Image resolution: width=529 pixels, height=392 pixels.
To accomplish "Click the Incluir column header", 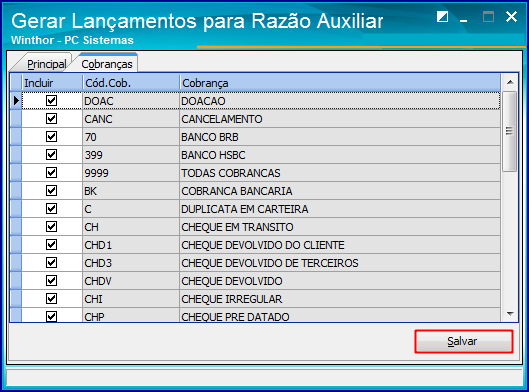I will [x=52, y=83].
